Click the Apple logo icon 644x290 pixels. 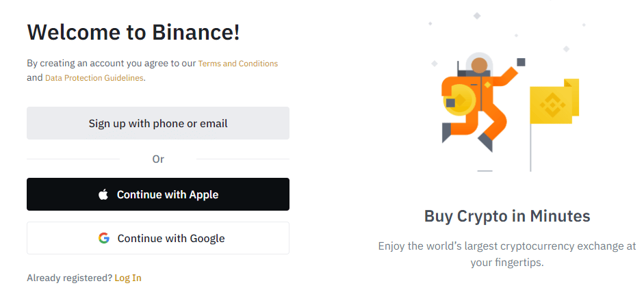point(103,194)
